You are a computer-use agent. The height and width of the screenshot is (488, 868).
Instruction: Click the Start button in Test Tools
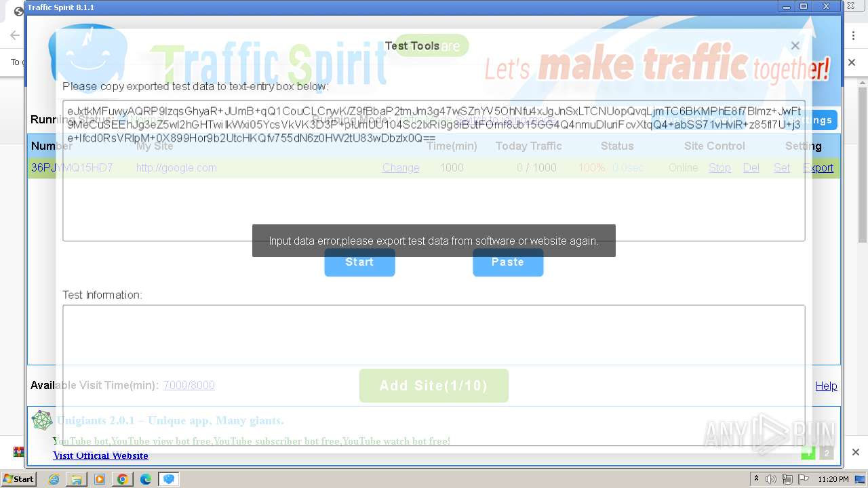[359, 262]
